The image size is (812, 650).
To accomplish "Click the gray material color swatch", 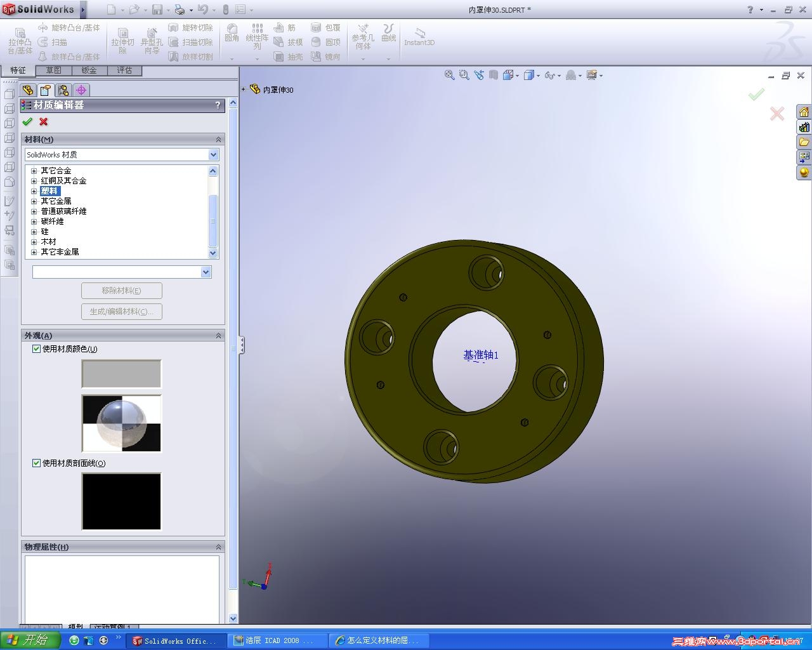I will [x=121, y=374].
